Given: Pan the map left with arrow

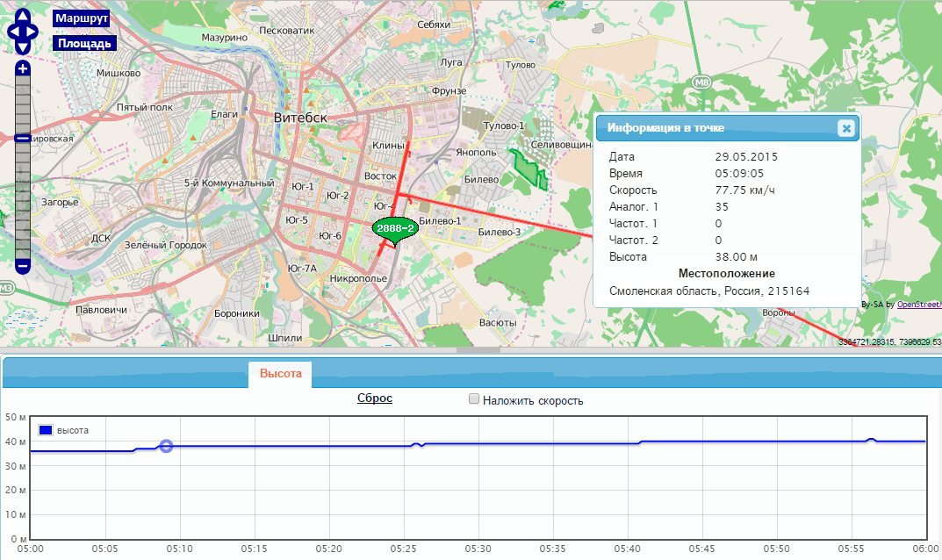Looking at the screenshot, I should pos(12,32).
